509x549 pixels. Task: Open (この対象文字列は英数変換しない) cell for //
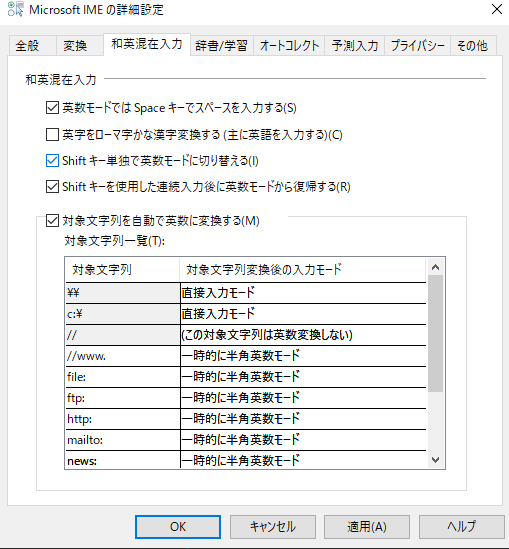(303, 335)
